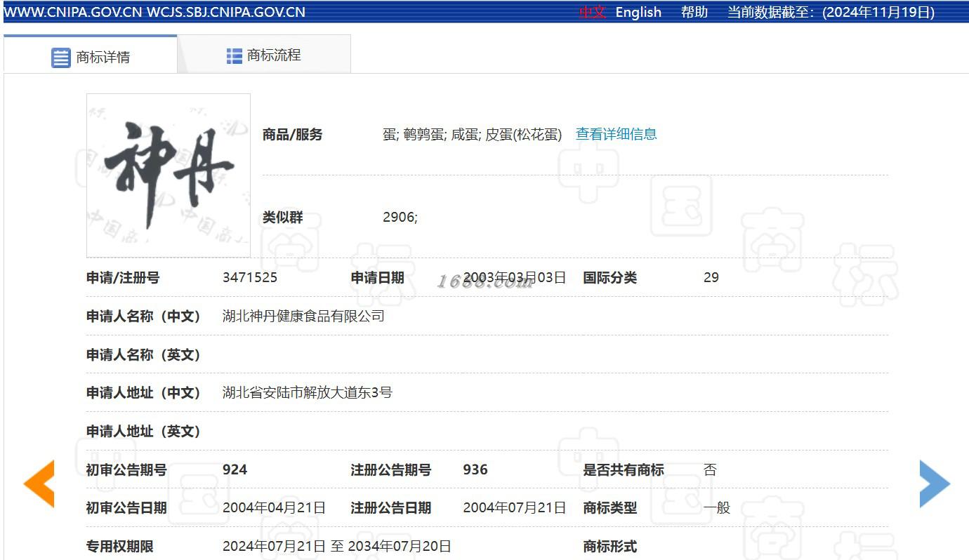969x560 pixels.
Task: Click the 申请人地址（英文） label
Action: [143, 431]
